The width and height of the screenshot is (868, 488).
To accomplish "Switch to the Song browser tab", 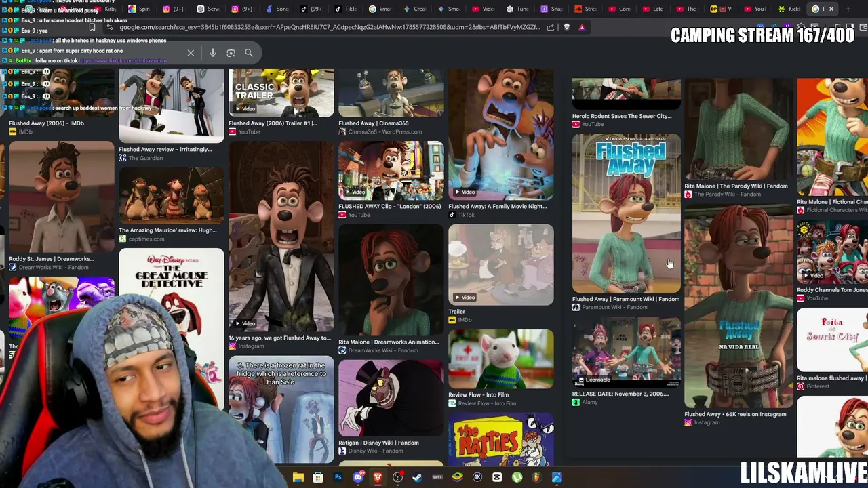I will pyautogui.click(x=277, y=9).
